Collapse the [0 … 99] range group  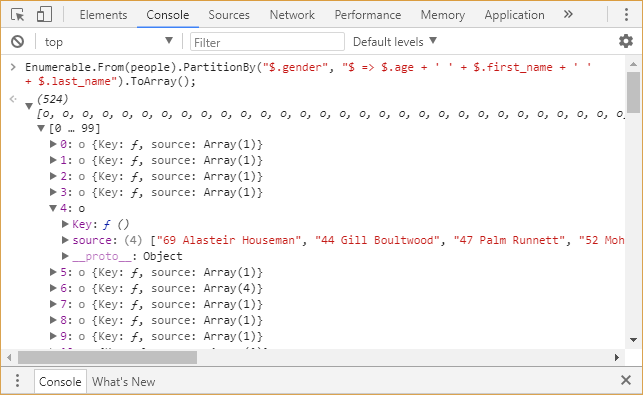tap(41, 128)
